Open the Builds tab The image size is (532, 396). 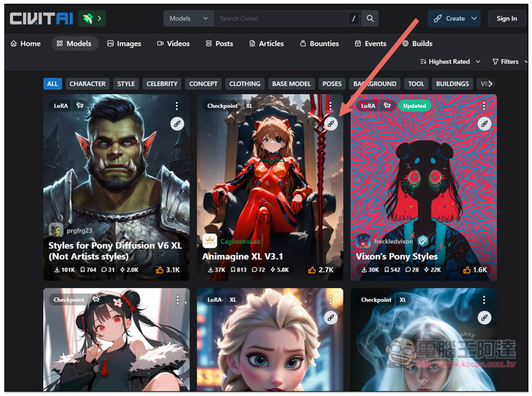point(417,44)
